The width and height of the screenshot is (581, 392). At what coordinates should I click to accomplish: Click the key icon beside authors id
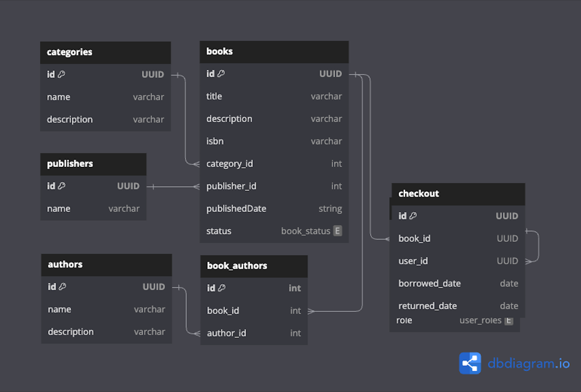62,286
